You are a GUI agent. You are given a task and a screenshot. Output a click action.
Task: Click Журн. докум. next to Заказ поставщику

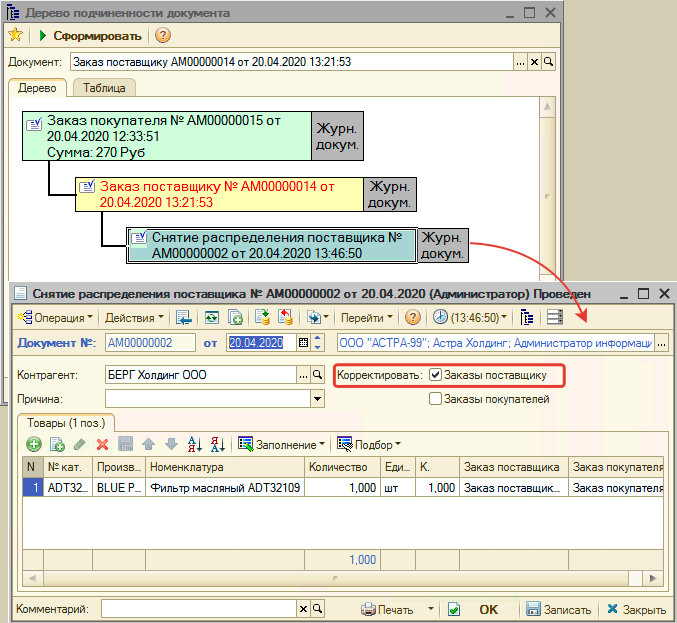tap(390, 194)
